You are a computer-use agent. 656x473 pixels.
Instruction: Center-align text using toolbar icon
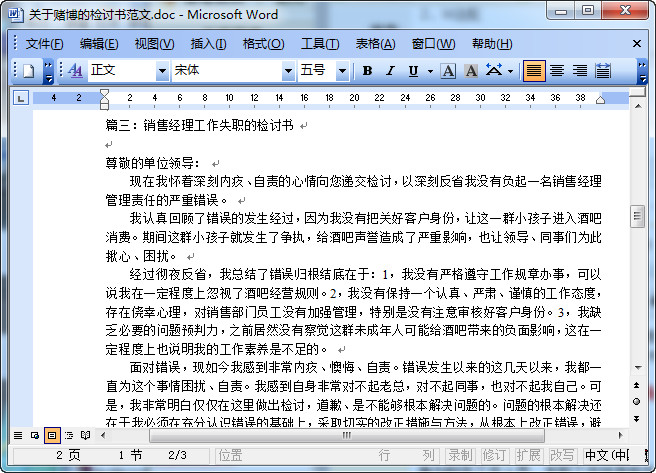click(556, 71)
